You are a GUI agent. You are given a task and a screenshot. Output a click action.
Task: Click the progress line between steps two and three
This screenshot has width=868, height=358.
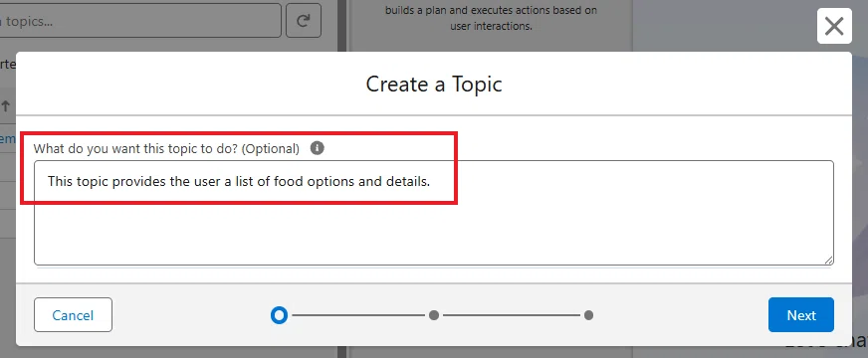tap(512, 315)
